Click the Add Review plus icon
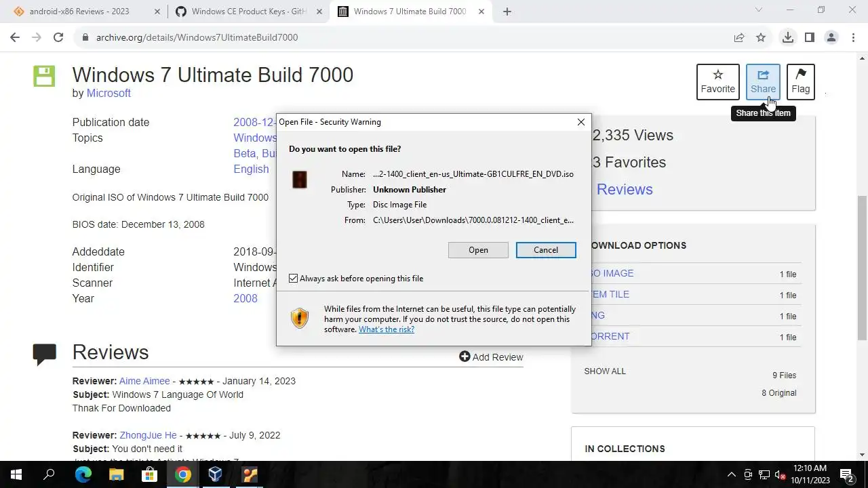Screen dimensions: 868x488 pyautogui.click(x=465, y=357)
